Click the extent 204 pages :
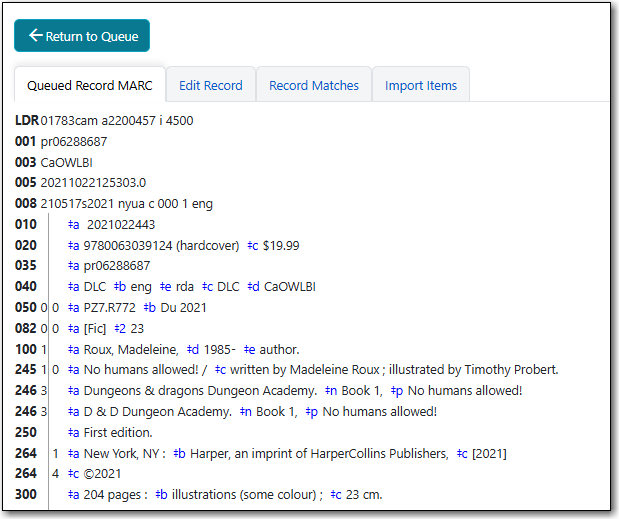 [x=116, y=494]
